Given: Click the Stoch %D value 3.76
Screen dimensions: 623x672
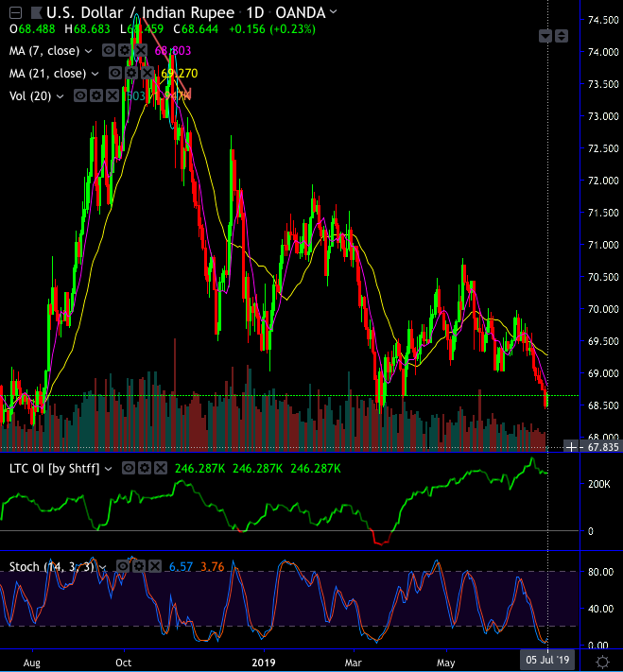Looking at the screenshot, I should coord(213,567).
